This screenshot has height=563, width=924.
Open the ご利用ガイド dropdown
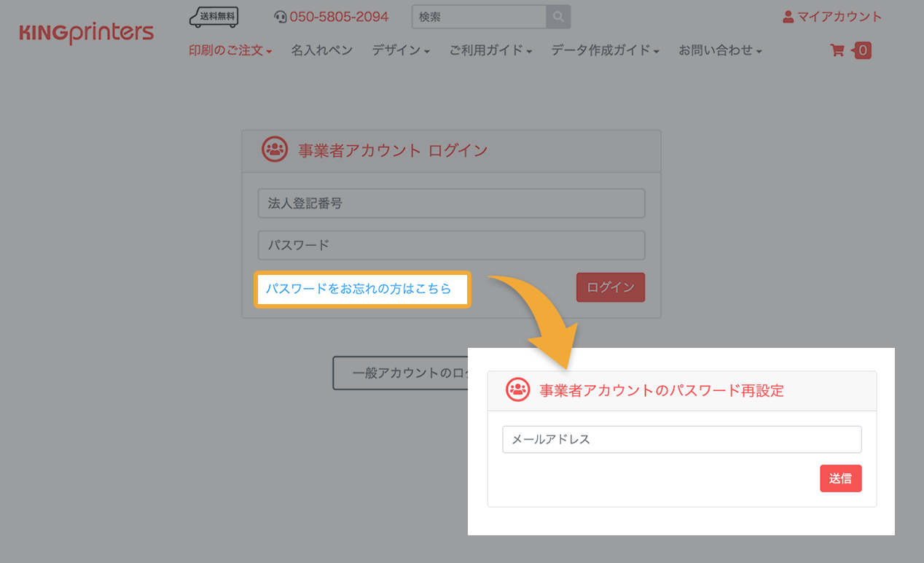click(x=490, y=50)
